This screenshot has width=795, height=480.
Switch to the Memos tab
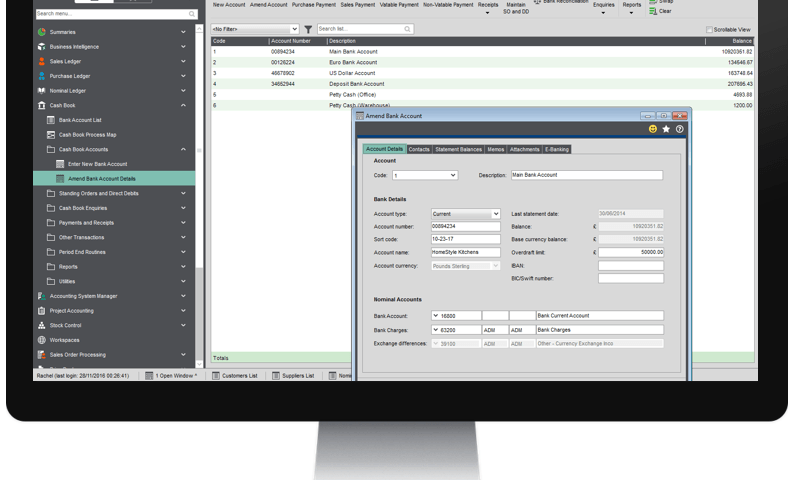[495, 150]
